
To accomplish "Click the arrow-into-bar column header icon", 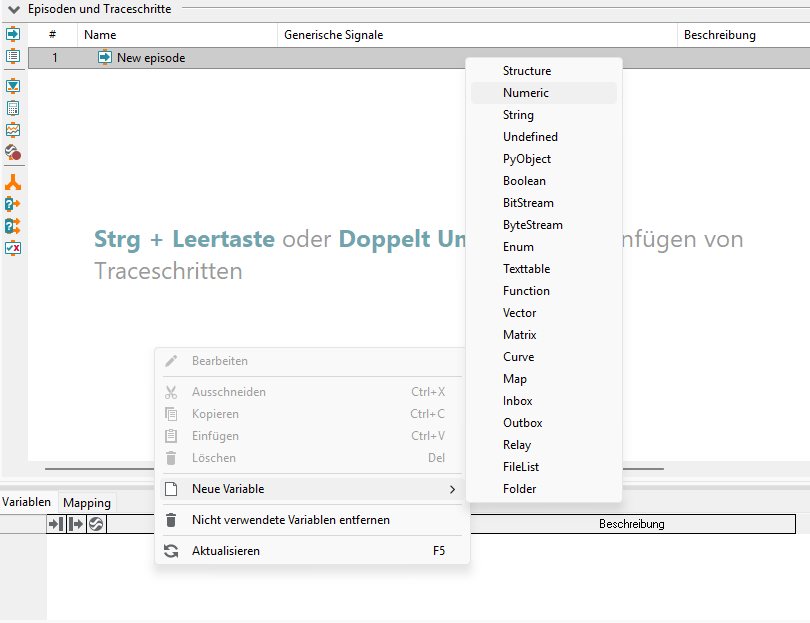I will click(56, 524).
